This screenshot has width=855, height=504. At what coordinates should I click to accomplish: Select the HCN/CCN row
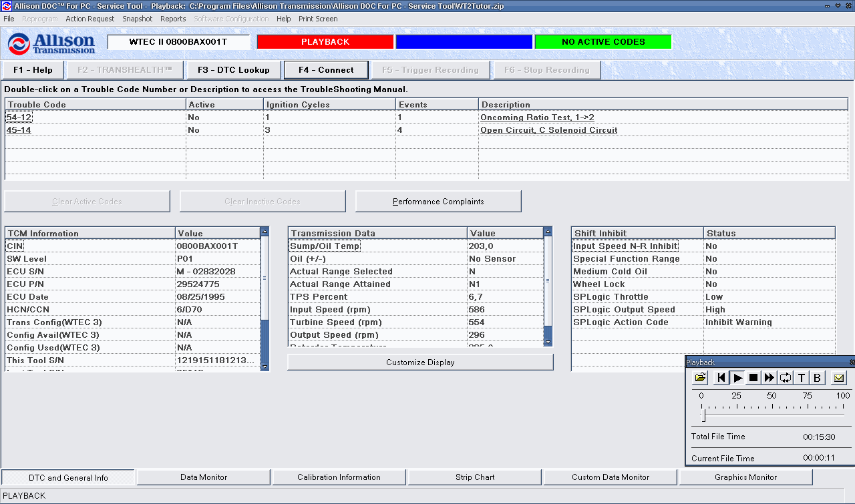[132, 310]
